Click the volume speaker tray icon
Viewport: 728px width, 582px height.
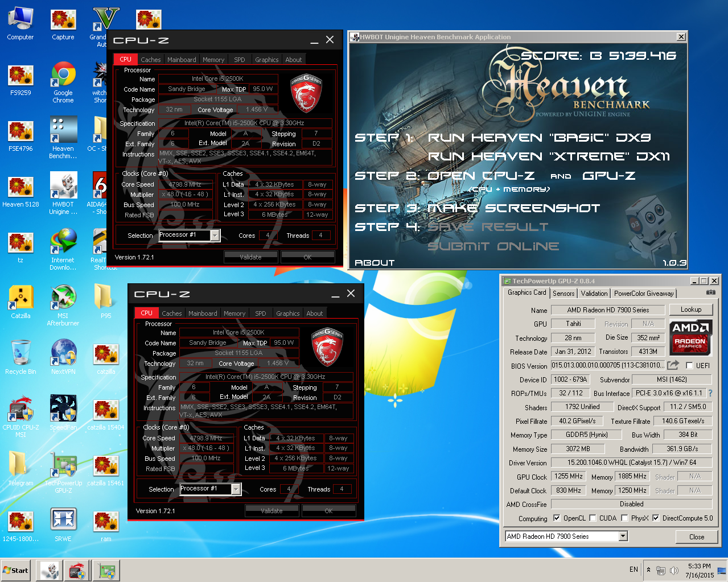(674, 570)
